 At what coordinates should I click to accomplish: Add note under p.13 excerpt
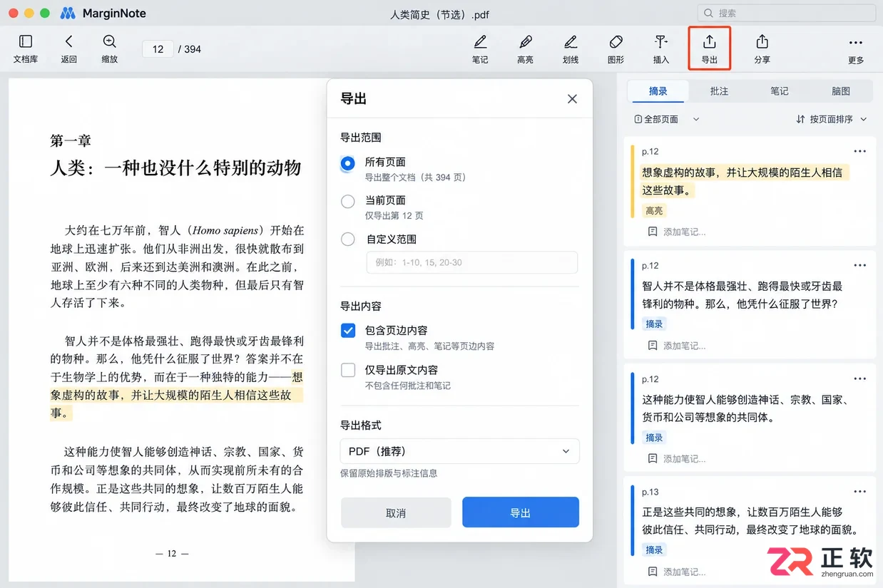(677, 572)
